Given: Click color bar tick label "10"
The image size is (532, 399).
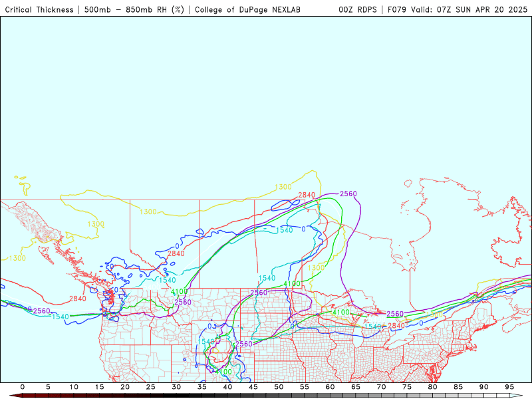Looking at the screenshot, I should (74, 387).
